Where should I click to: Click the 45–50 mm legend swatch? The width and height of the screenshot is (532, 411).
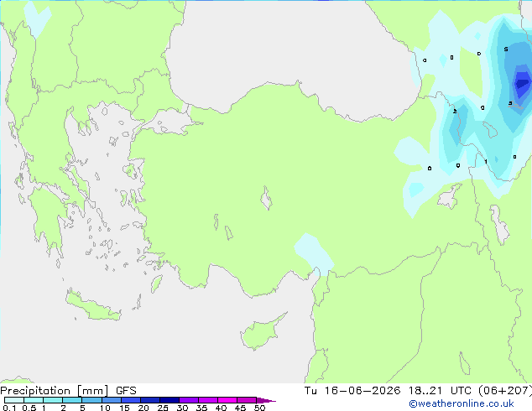(x=247, y=400)
